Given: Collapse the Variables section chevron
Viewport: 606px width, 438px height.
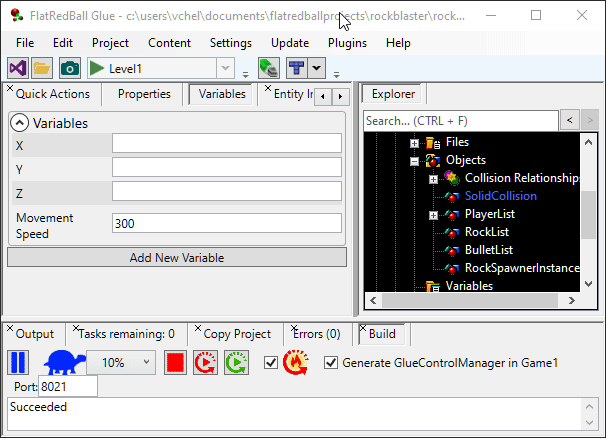Looking at the screenshot, I should click(x=20, y=123).
